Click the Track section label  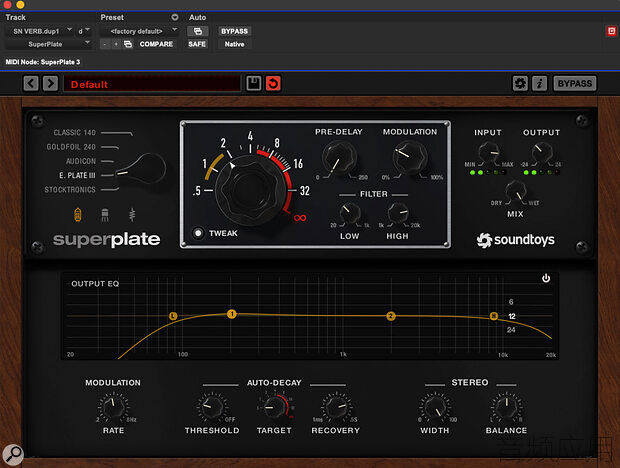coord(16,17)
